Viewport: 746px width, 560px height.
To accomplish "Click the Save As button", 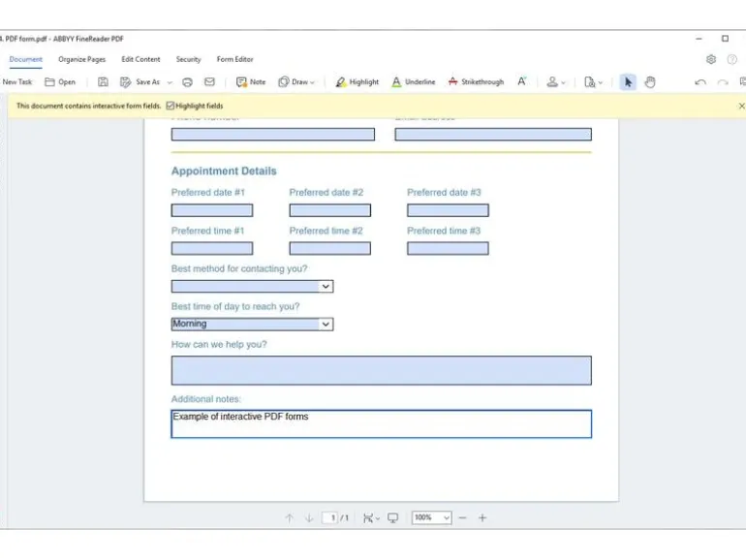I will [x=140, y=81].
